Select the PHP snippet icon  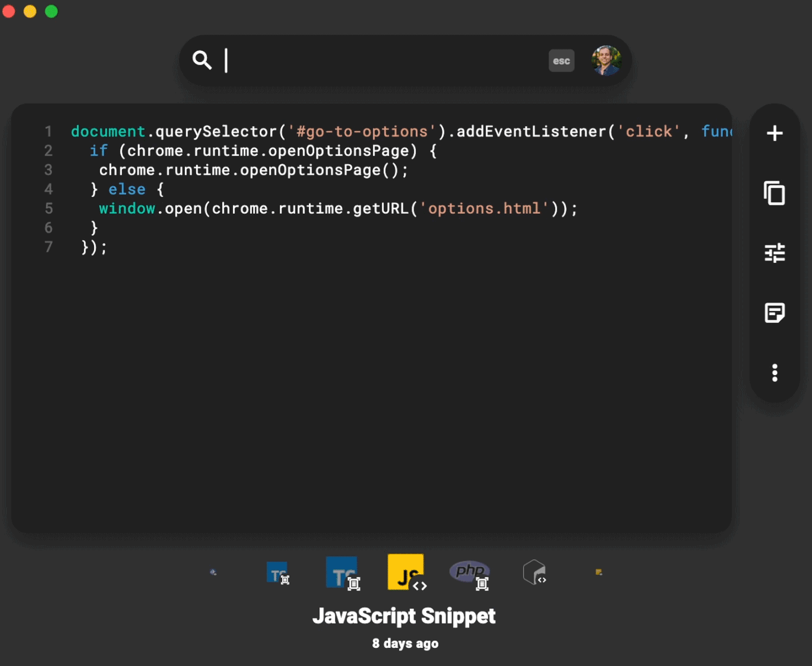point(470,574)
